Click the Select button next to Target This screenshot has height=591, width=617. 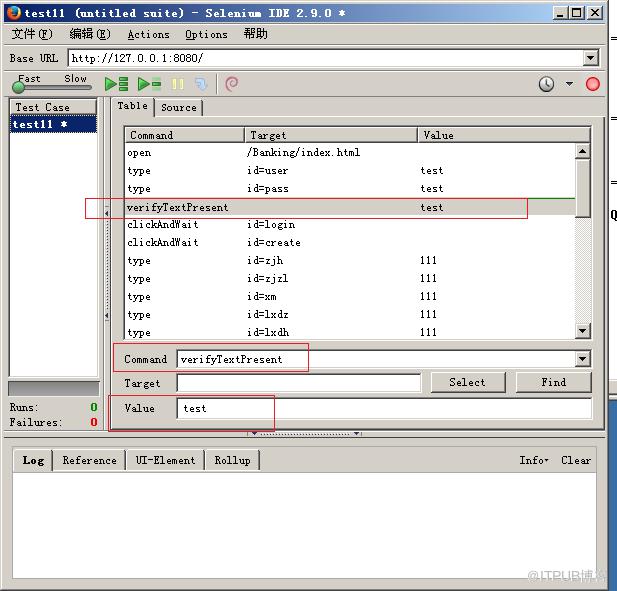pyautogui.click(x=467, y=382)
